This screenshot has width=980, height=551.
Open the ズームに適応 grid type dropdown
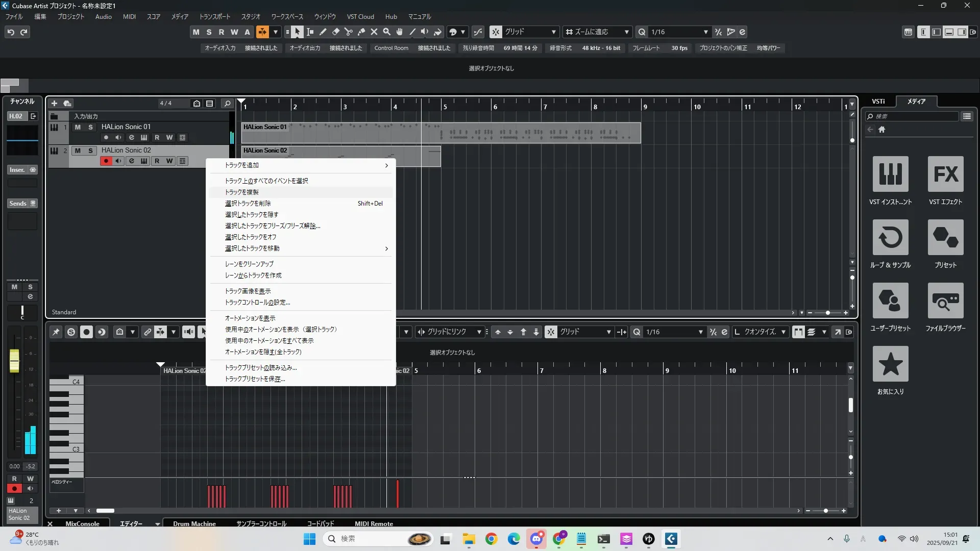tap(626, 32)
